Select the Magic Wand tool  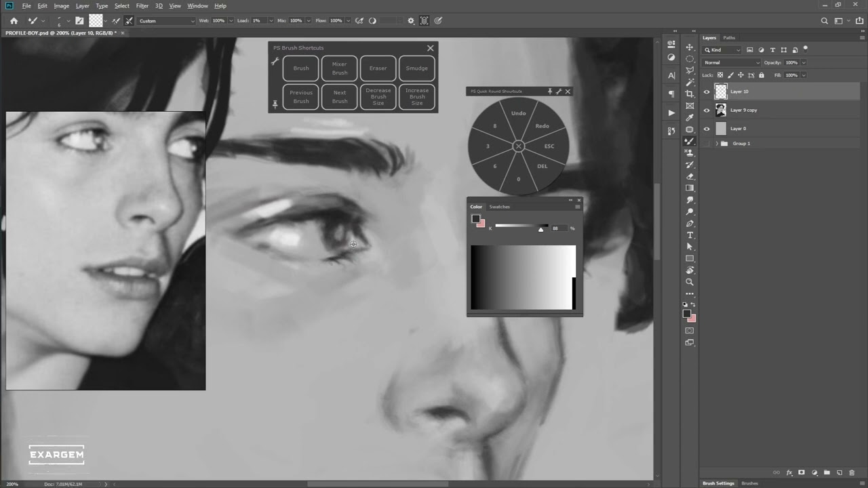pyautogui.click(x=690, y=82)
